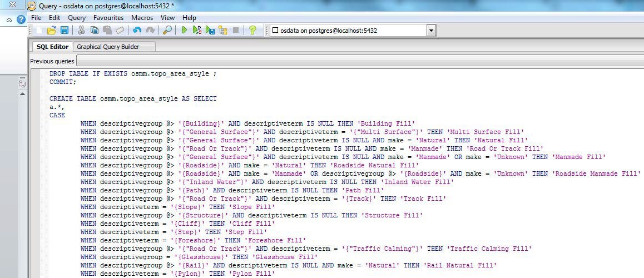Clear the edit window with the eraser icon
This screenshot has height=278, width=644.
[120, 30]
